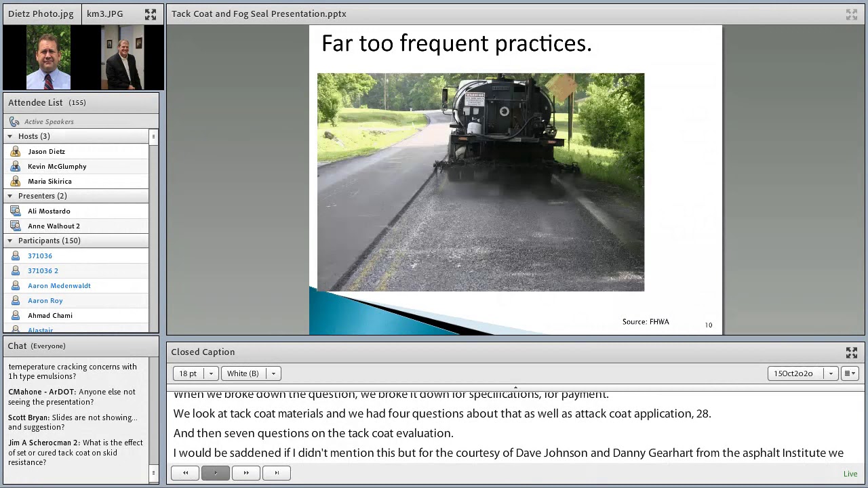Click Jim A Scherocman's chat message
This screenshot has height=488, width=868.
click(x=75, y=452)
